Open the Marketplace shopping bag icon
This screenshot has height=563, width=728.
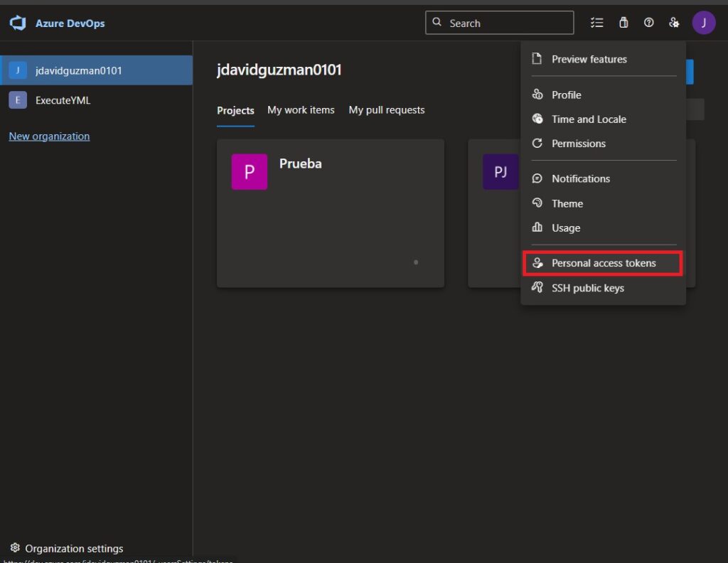click(623, 23)
